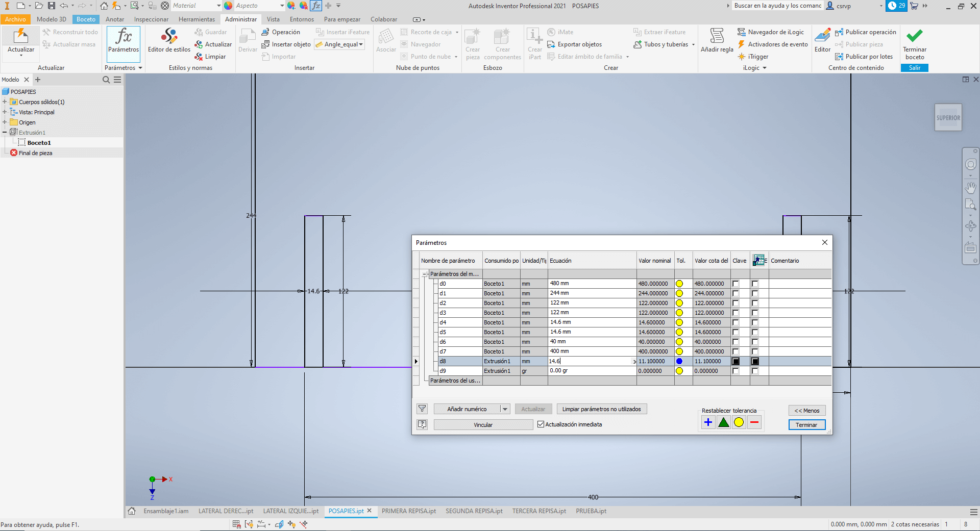
Task: Open Navegador de iLogic
Action: click(x=771, y=32)
